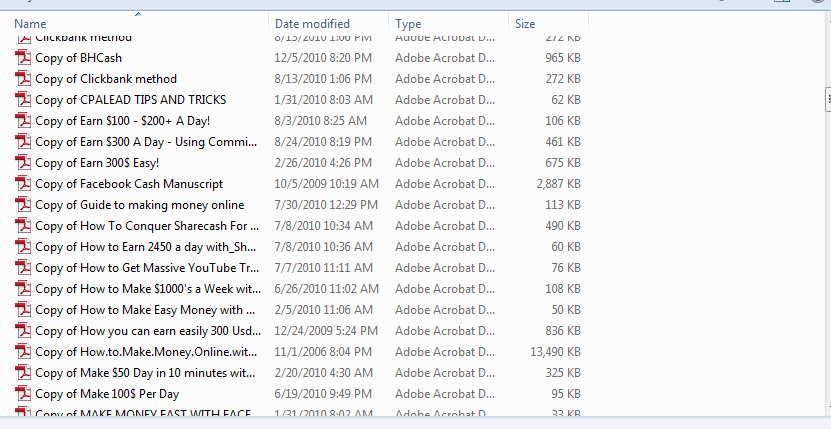The width and height of the screenshot is (831, 429).
Task: Click PDF icon of Copy of How To Conquer Sharecash
Action: coord(23,225)
